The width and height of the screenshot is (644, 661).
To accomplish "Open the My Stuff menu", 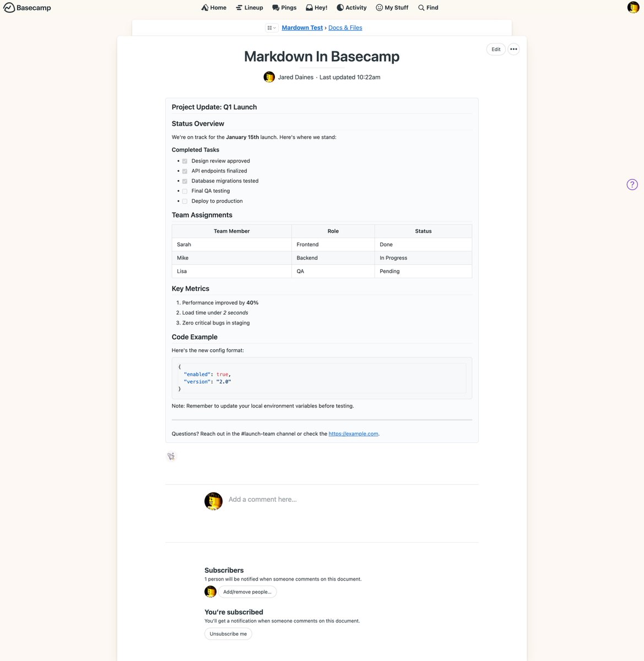I will click(x=392, y=8).
